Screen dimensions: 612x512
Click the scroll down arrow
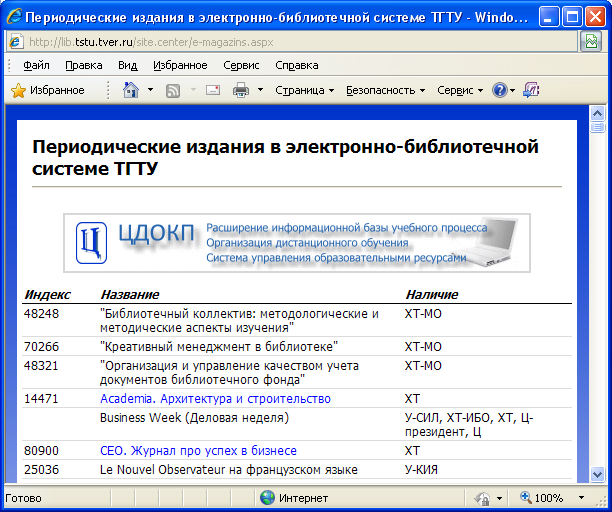[x=597, y=475]
